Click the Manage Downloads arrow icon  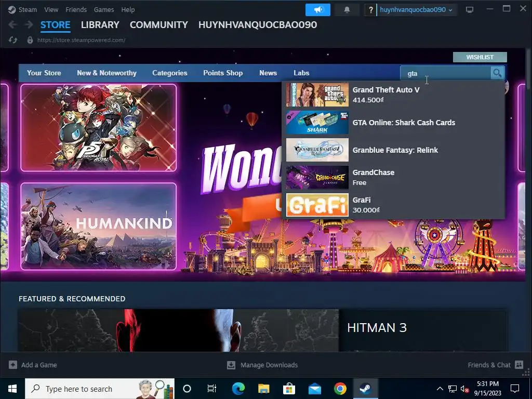(x=231, y=365)
